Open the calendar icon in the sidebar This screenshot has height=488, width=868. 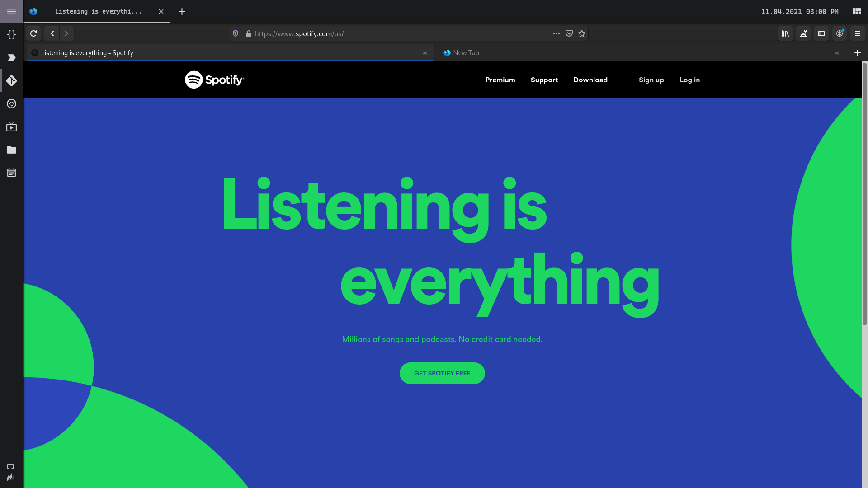click(x=11, y=173)
